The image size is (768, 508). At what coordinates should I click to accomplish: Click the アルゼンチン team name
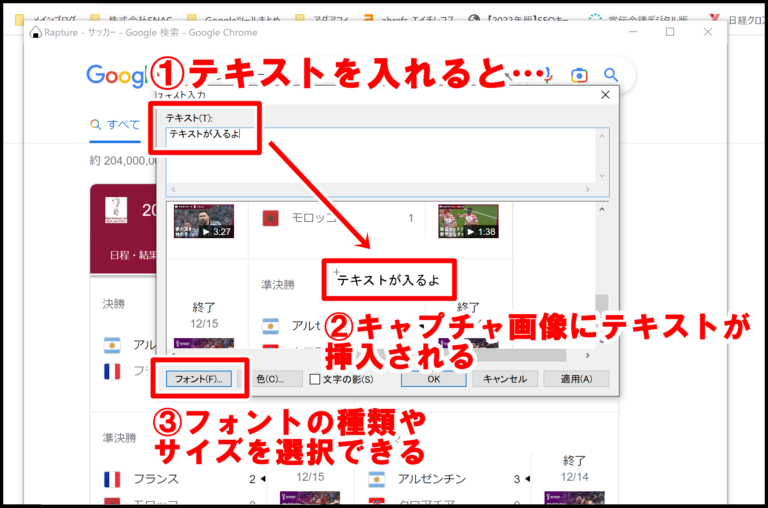coord(432,479)
